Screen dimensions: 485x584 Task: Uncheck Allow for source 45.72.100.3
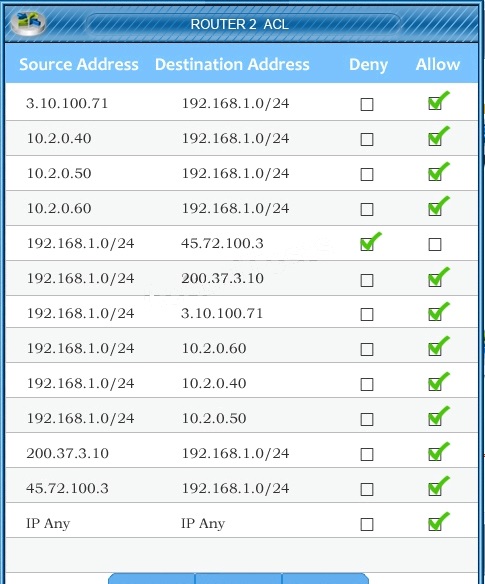point(435,489)
